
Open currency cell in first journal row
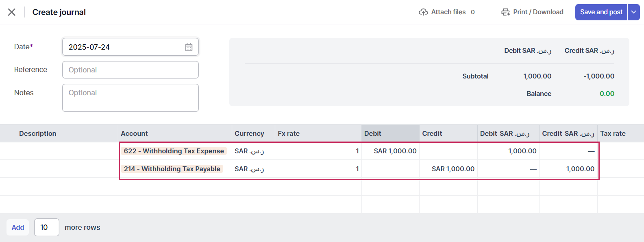tap(253, 151)
